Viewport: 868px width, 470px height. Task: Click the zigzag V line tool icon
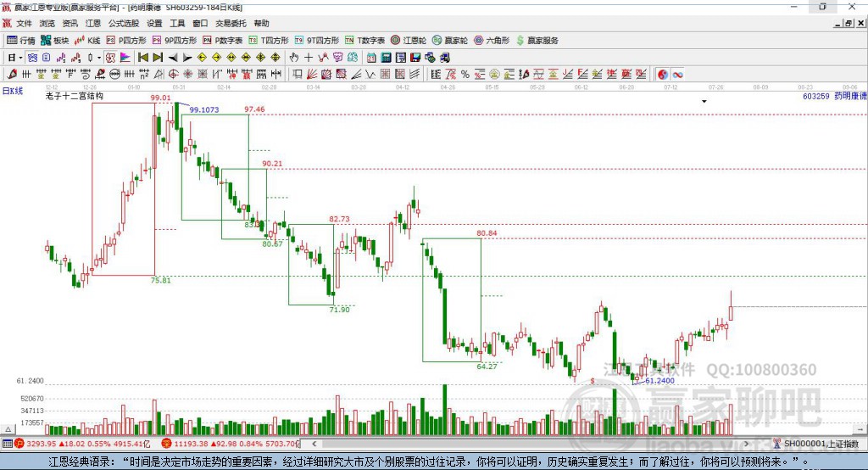[370, 74]
